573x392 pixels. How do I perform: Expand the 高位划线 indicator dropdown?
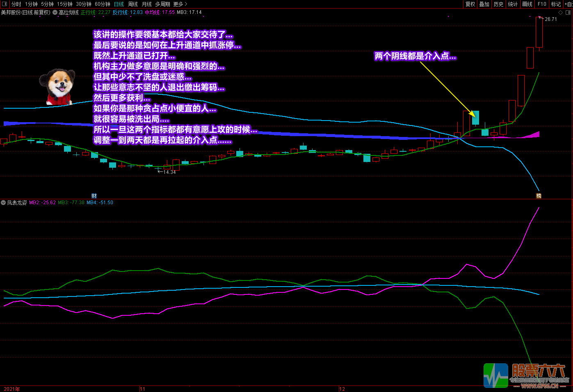(x=55, y=12)
